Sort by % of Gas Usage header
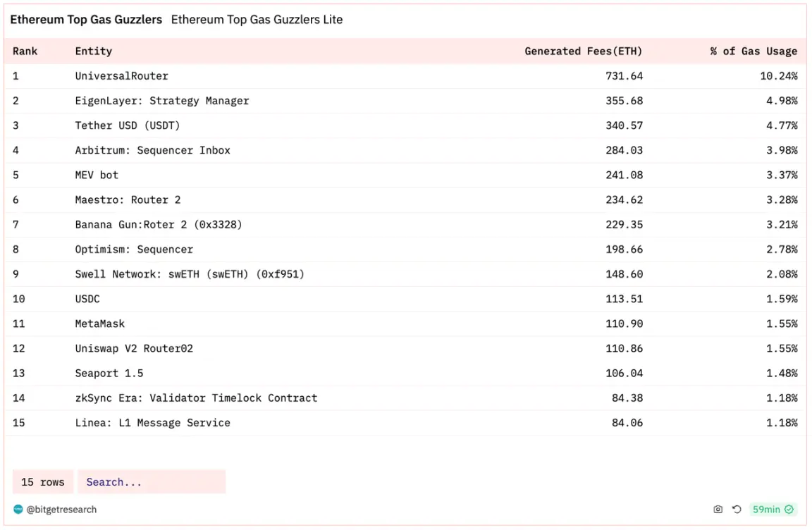Screen dimensions: 812x530 coord(753,51)
